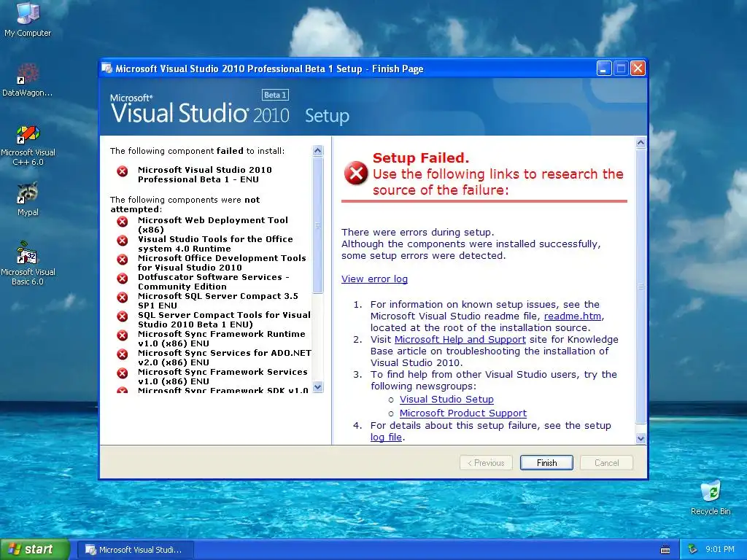
Task: Open the readme.htm link
Action: [x=573, y=316]
